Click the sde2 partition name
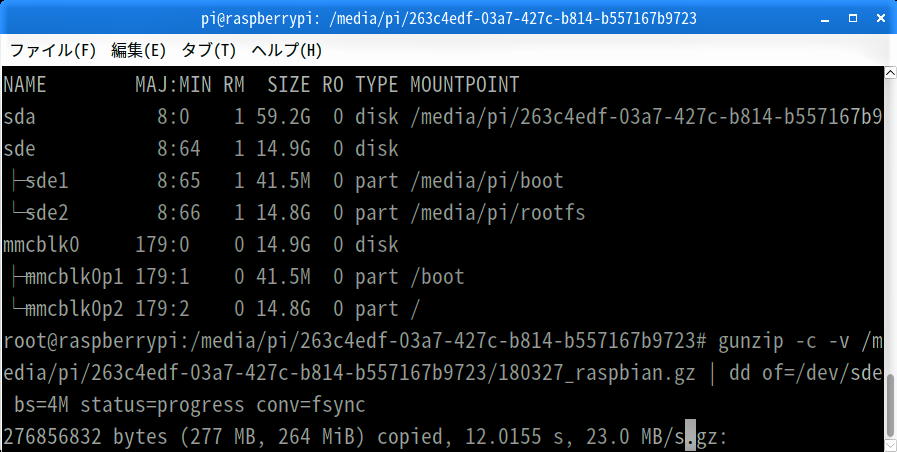This screenshot has height=452, width=897. 47,213
